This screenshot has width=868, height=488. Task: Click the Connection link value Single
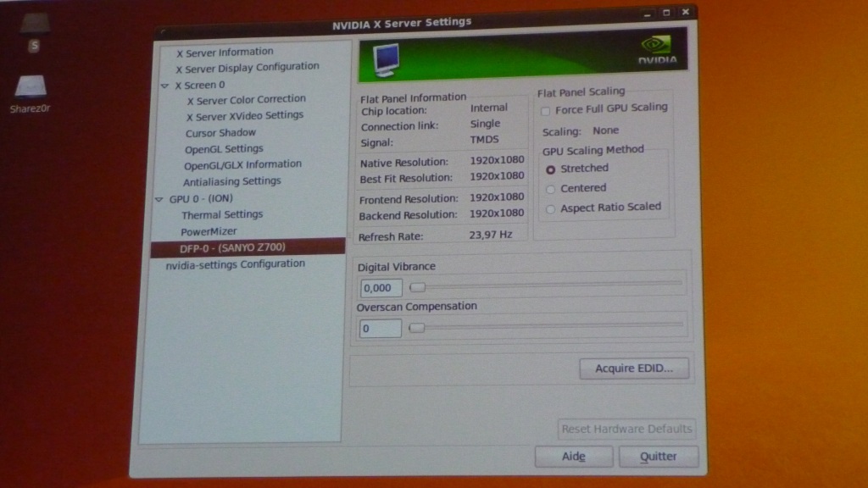[485, 124]
